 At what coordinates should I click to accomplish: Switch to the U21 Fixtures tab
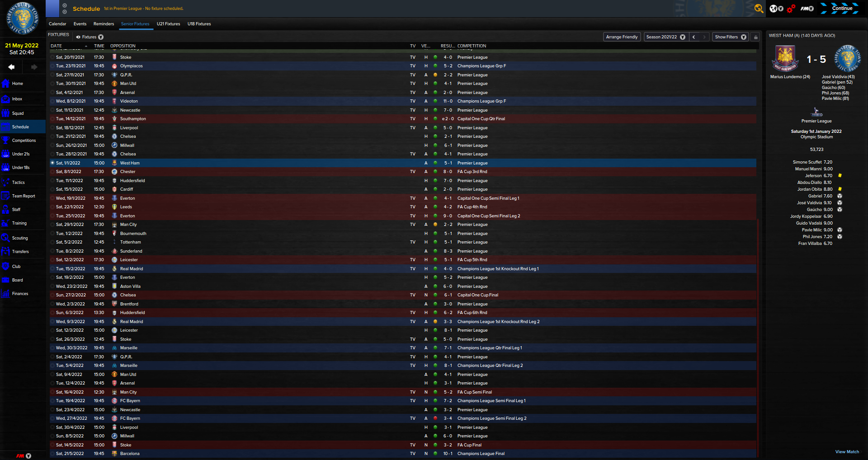(x=168, y=24)
